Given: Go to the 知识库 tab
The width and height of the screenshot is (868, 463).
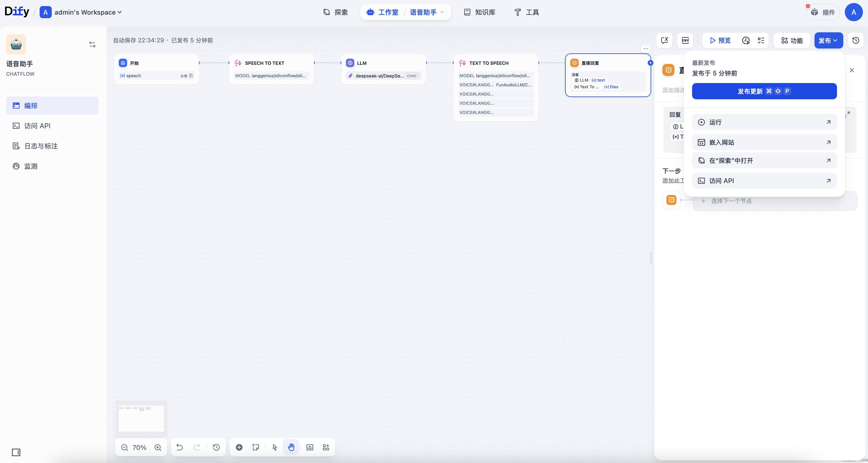Looking at the screenshot, I should click(x=479, y=12).
